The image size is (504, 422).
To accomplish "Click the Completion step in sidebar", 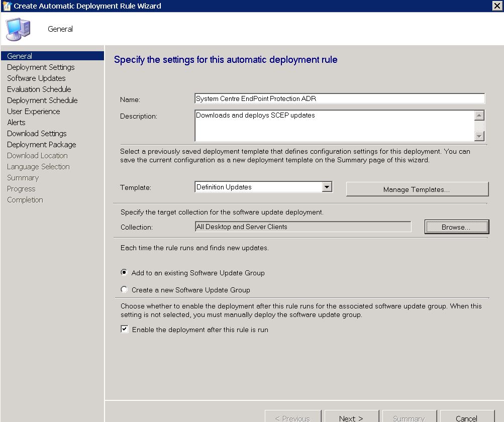I will click(25, 200).
